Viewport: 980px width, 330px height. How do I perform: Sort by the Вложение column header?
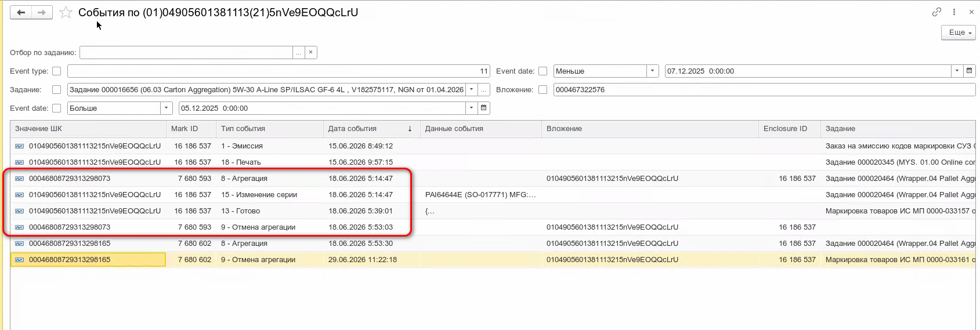650,129
